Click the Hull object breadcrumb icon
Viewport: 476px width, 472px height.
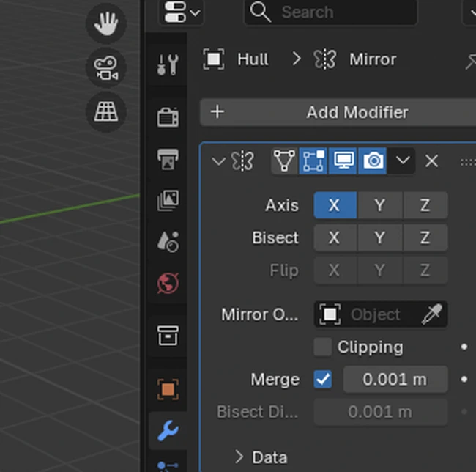[213, 59]
